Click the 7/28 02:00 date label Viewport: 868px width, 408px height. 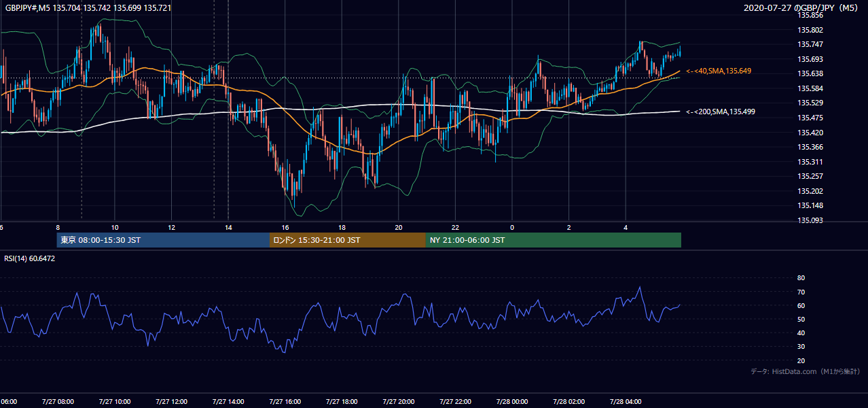(569, 401)
